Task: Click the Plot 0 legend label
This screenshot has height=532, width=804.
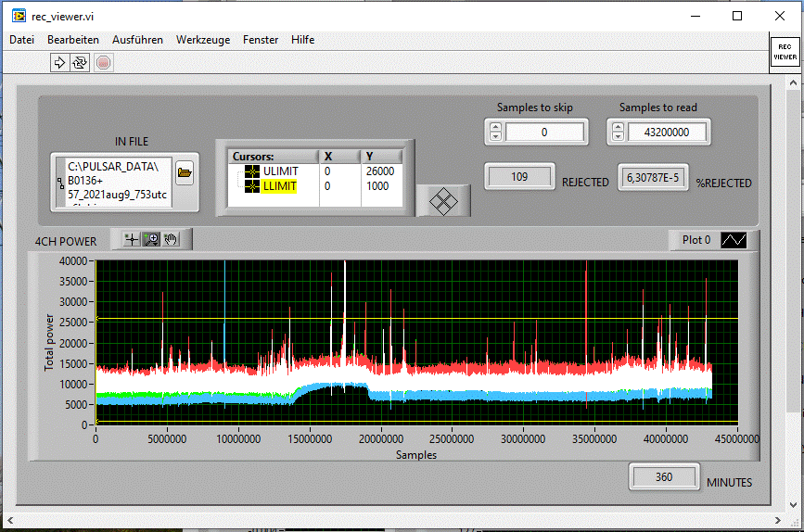Action: [x=696, y=239]
